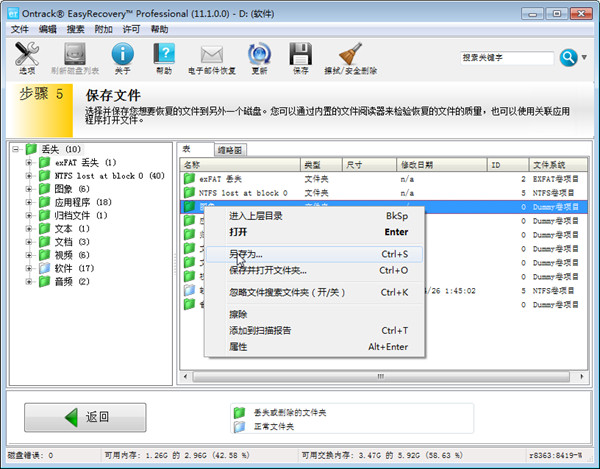Open the 文件 menu

pos(19,29)
